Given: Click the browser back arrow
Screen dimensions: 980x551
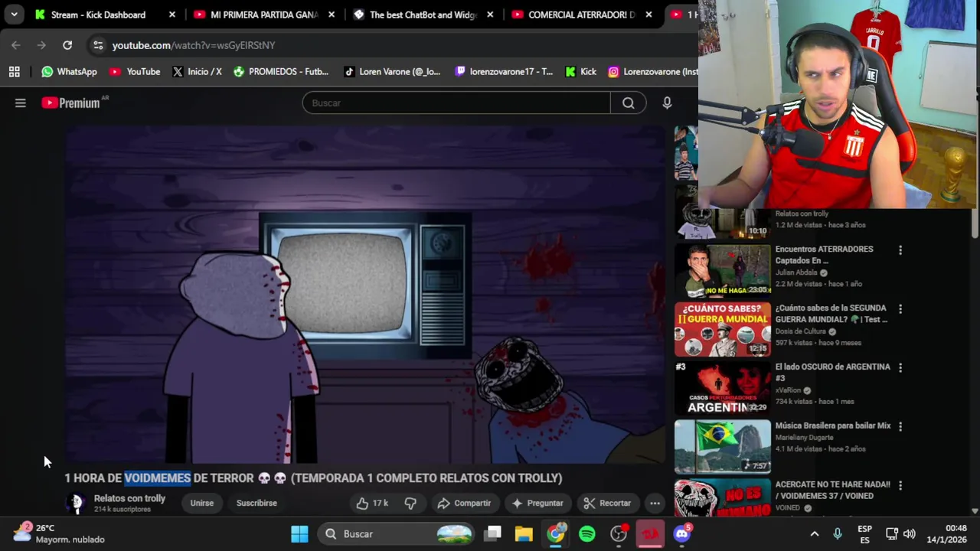Looking at the screenshot, I should (16, 45).
